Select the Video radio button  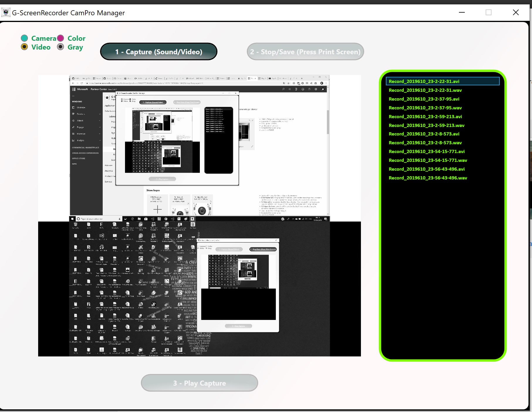tap(24, 47)
